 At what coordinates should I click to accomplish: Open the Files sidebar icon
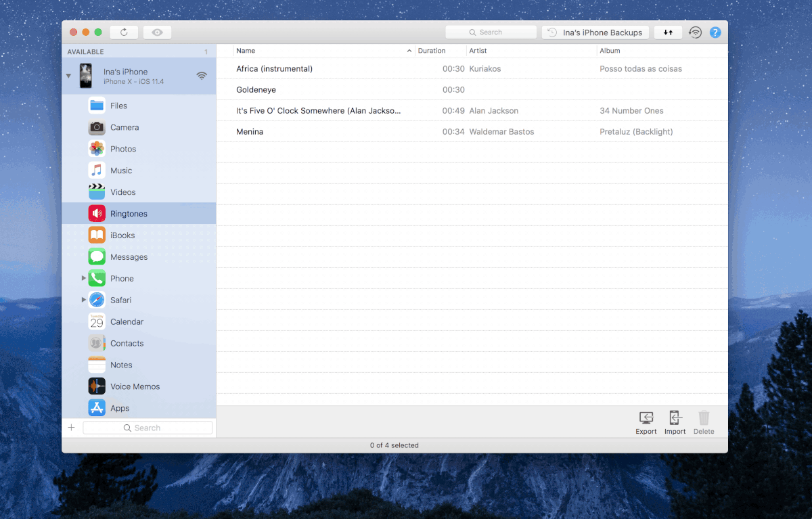pyautogui.click(x=97, y=106)
